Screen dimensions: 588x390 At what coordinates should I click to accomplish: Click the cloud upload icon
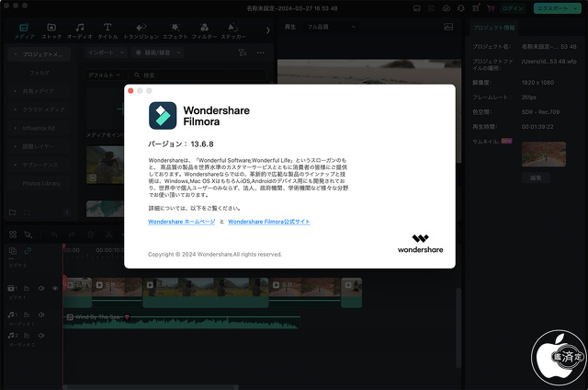(447, 8)
